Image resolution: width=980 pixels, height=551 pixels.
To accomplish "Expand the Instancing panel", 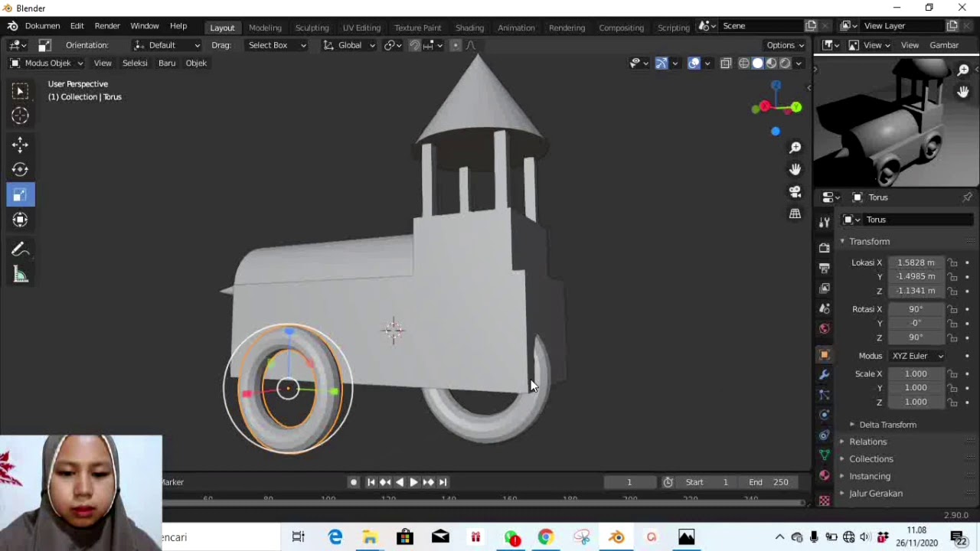I will coord(870,476).
